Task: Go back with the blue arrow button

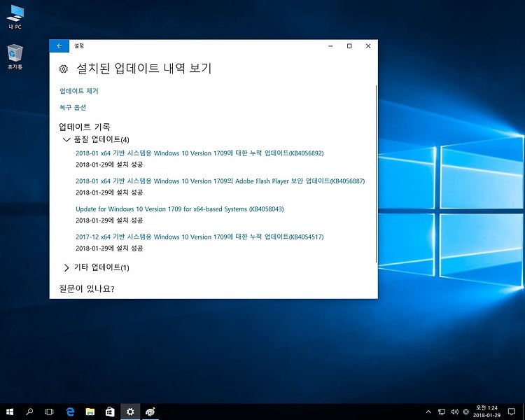Action: point(59,46)
